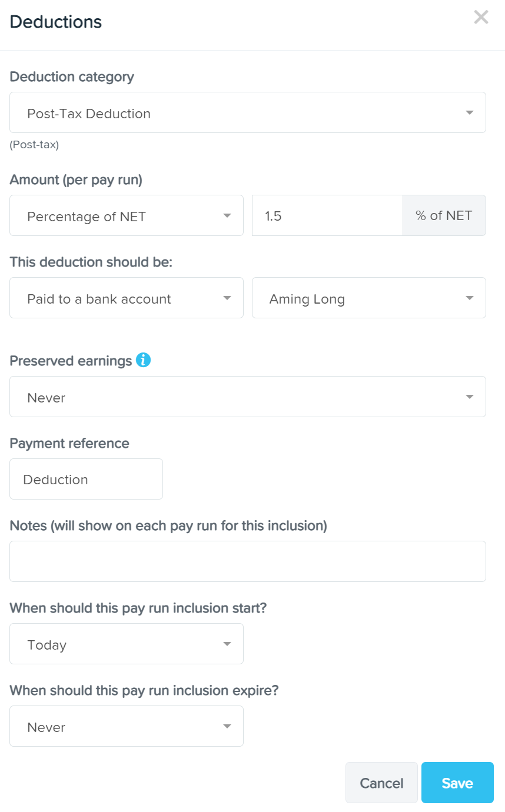Click the Cancel button
The image size is (505, 812).
click(381, 783)
